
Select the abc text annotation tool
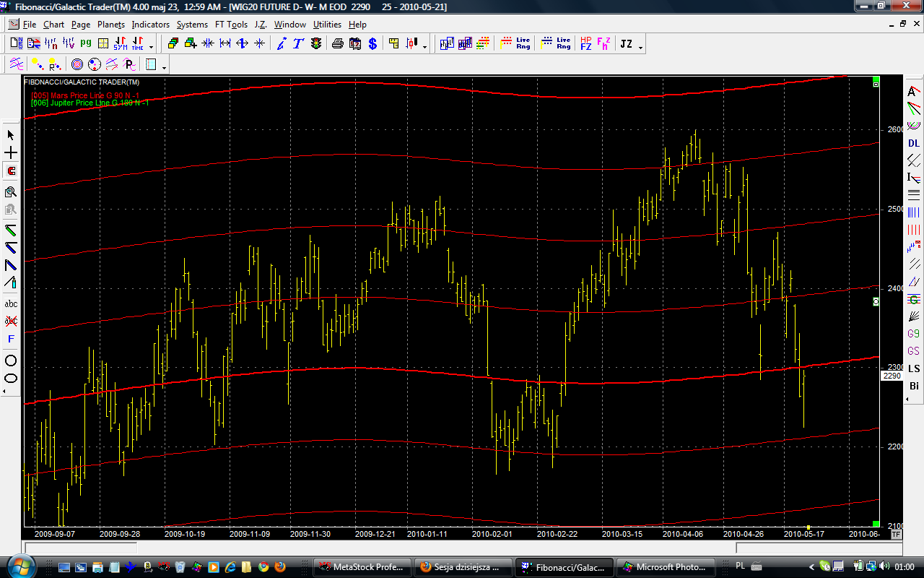pos(11,303)
